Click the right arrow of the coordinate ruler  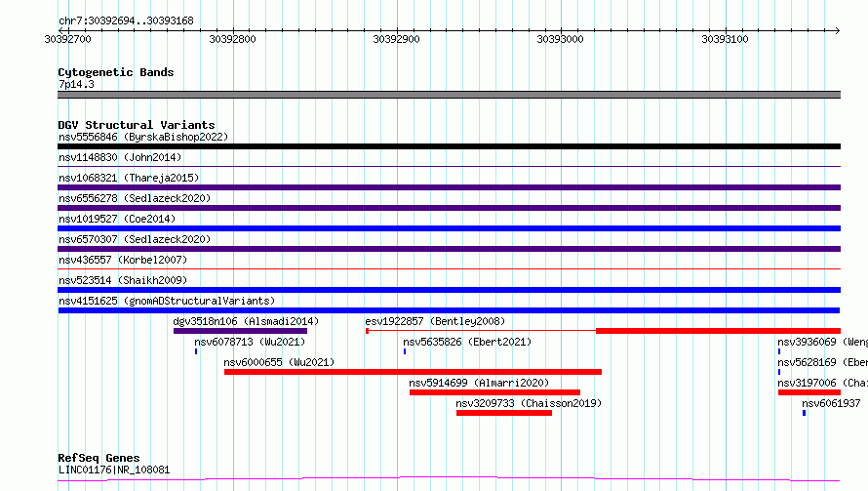837,30
